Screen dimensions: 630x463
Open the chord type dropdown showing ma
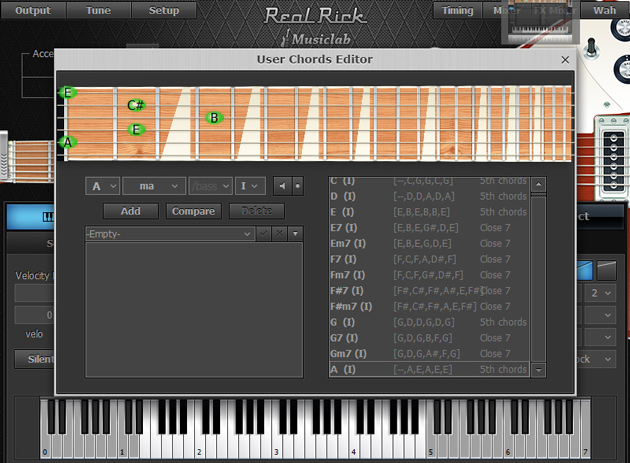(154, 186)
